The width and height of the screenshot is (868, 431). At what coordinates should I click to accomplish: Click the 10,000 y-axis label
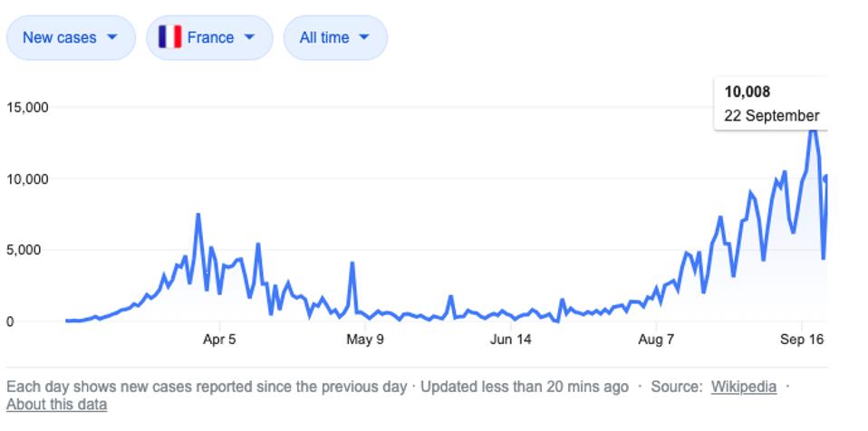[27, 178]
